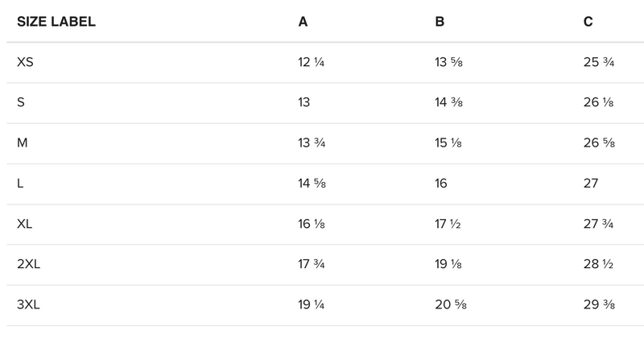Click column header B
644x343 pixels.
coord(440,22)
